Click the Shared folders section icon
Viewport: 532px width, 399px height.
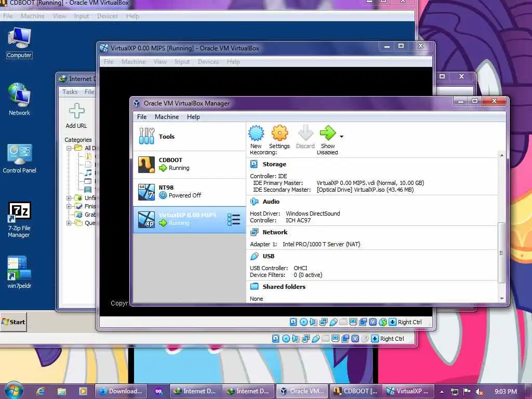click(x=254, y=286)
